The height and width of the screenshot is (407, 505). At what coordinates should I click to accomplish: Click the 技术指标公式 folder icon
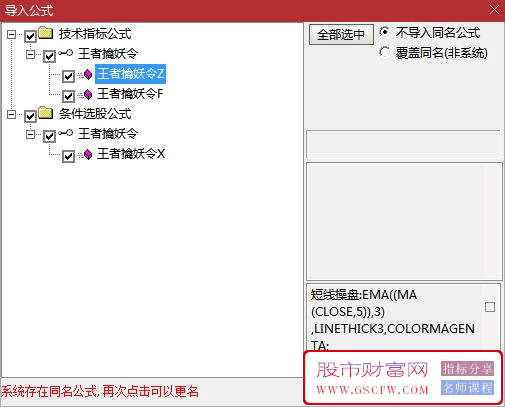pyautogui.click(x=46, y=33)
